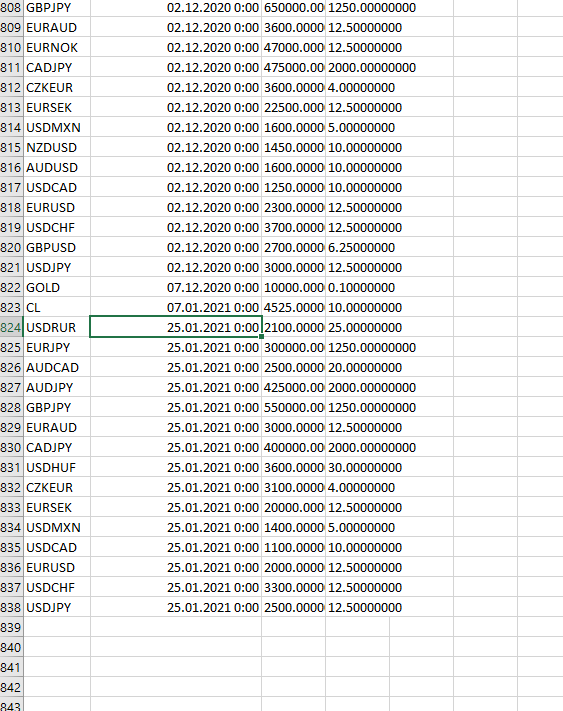Image resolution: width=563 pixels, height=711 pixels.
Task: Select row header 808
Action: tap(11, 8)
